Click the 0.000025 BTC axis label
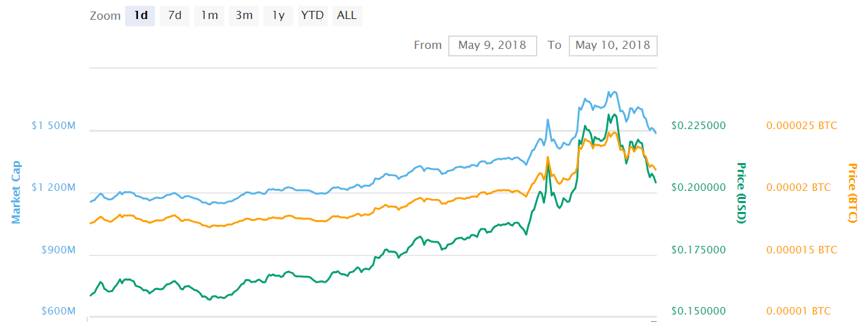The width and height of the screenshot is (868, 322). tap(801, 126)
